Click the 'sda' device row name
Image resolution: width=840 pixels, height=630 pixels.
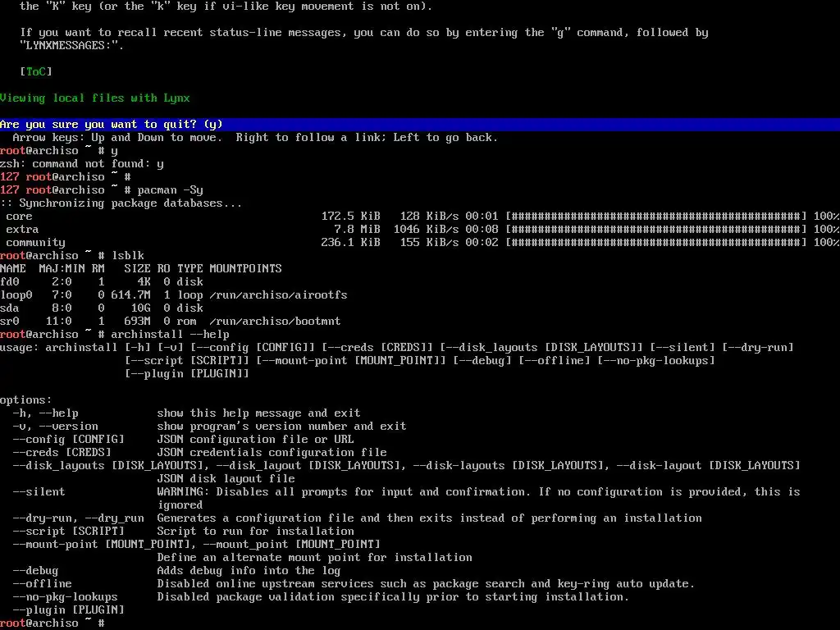[x=10, y=308]
